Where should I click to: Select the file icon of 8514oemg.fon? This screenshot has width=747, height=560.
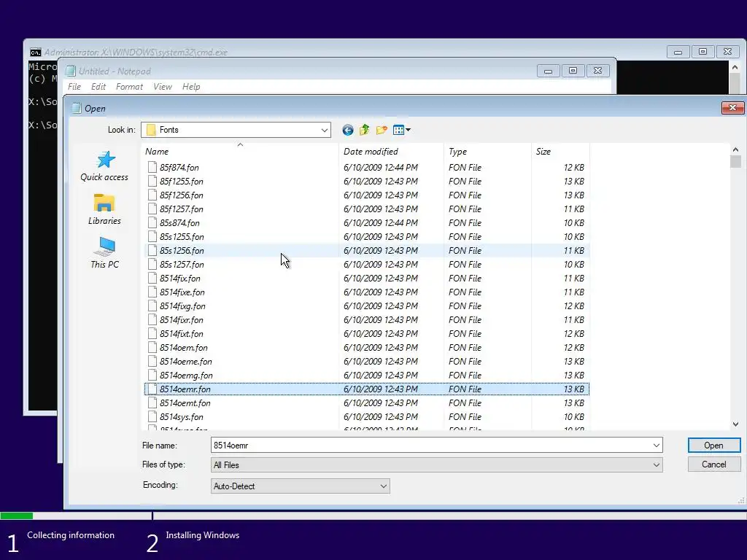click(152, 375)
